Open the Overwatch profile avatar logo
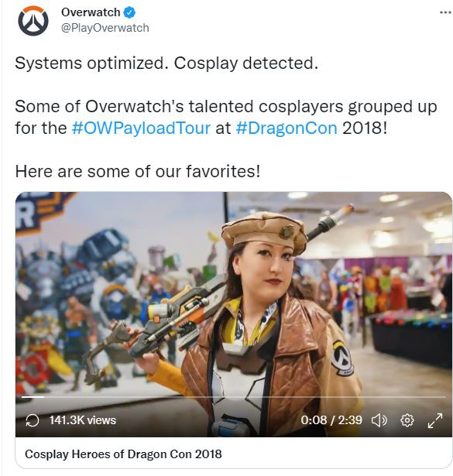453x476 pixels. coord(33,21)
